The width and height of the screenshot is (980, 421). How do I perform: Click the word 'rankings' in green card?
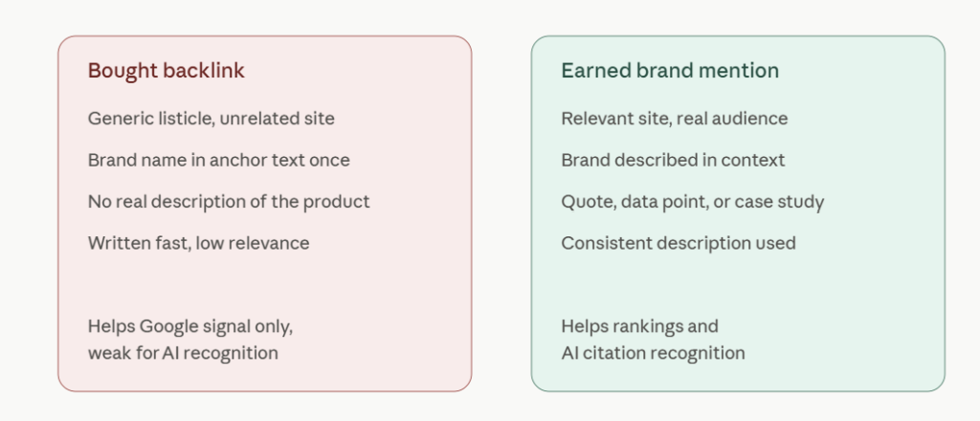pyautogui.click(x=653, y=326)
